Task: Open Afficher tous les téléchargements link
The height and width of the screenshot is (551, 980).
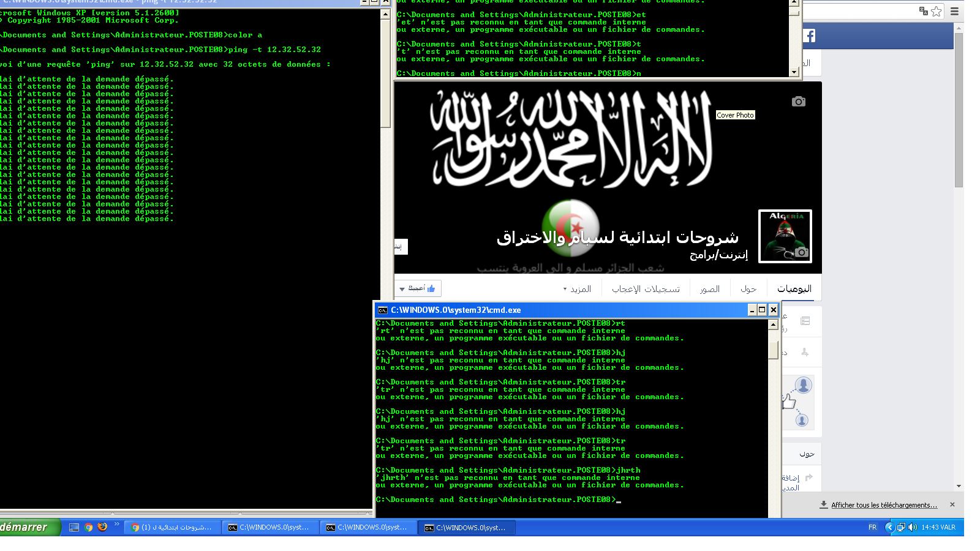Action: [884, 505]
